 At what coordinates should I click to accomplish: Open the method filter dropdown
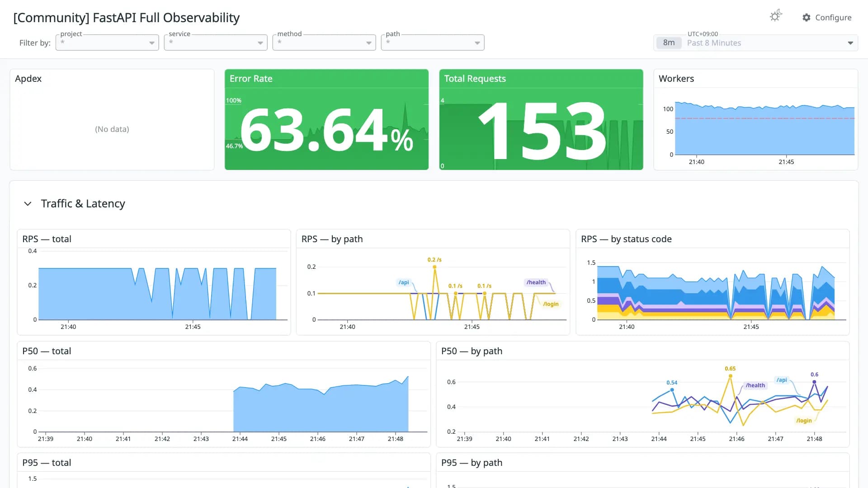tap(324, 42)
